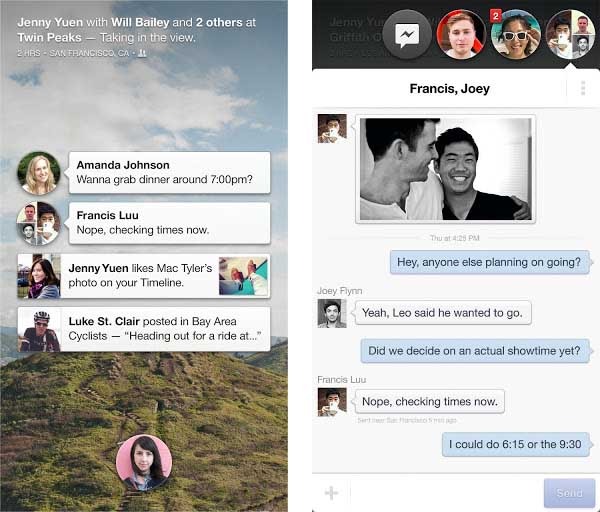Viewport: 600px width, 512px height.
Task: Tap Amanda Johnson's profile picture
Action: pos(39,173)
